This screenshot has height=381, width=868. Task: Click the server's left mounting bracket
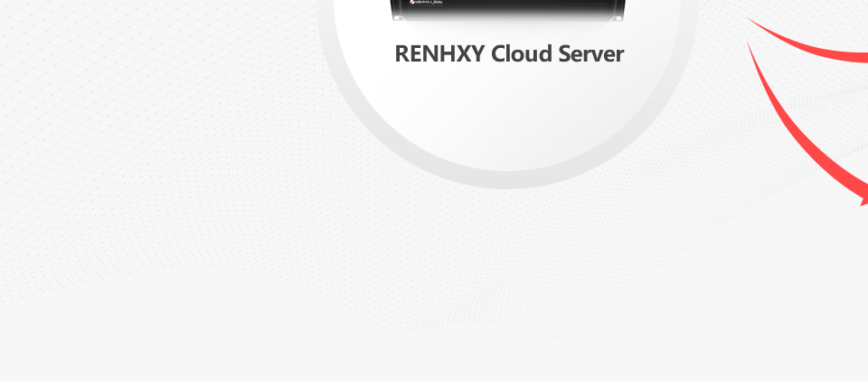click(396, 18)
